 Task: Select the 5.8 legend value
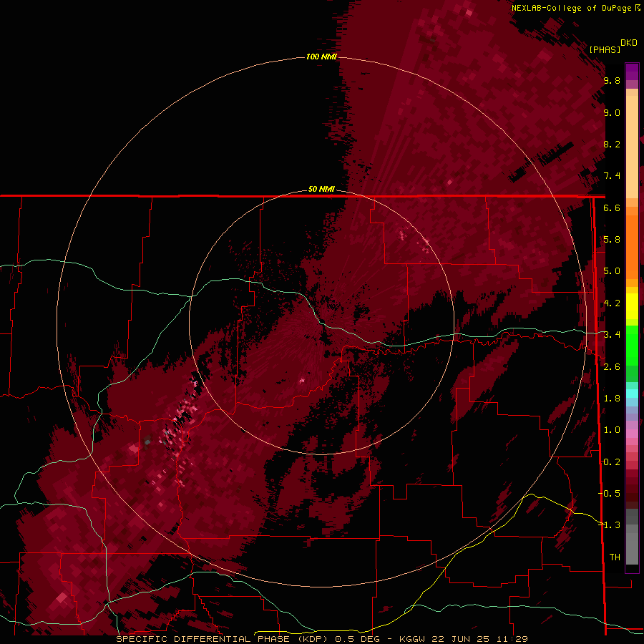(x=612, y=240)
